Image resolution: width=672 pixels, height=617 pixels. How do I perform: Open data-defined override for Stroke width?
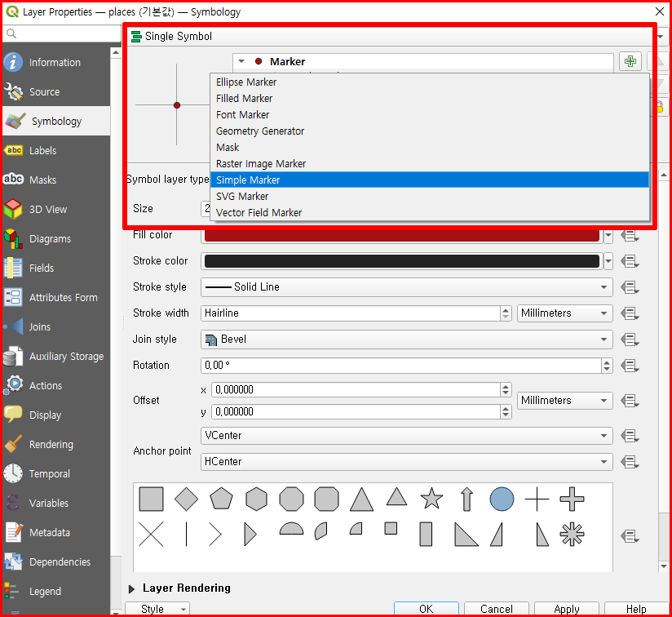pos(630,313)
